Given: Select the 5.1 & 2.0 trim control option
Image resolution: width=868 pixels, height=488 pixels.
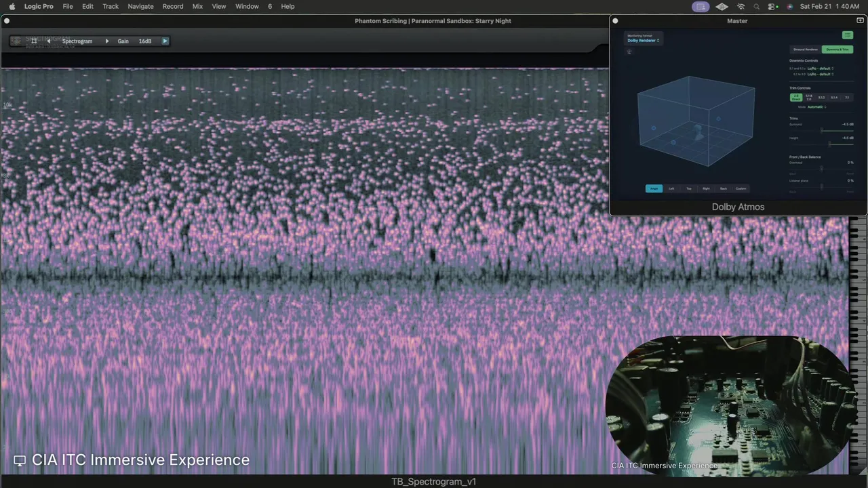Looking at the screenshot, I should 809,97.
